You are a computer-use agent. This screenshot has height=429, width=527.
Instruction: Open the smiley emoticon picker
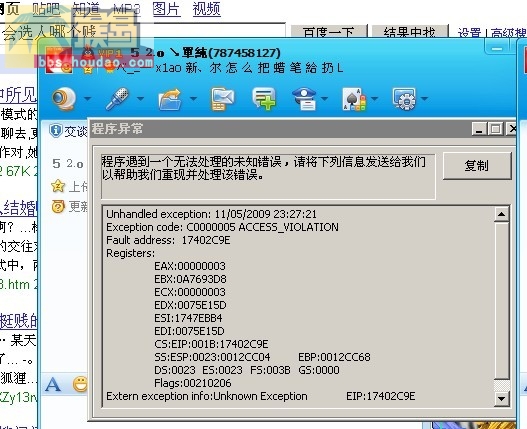tap(81, 384)
